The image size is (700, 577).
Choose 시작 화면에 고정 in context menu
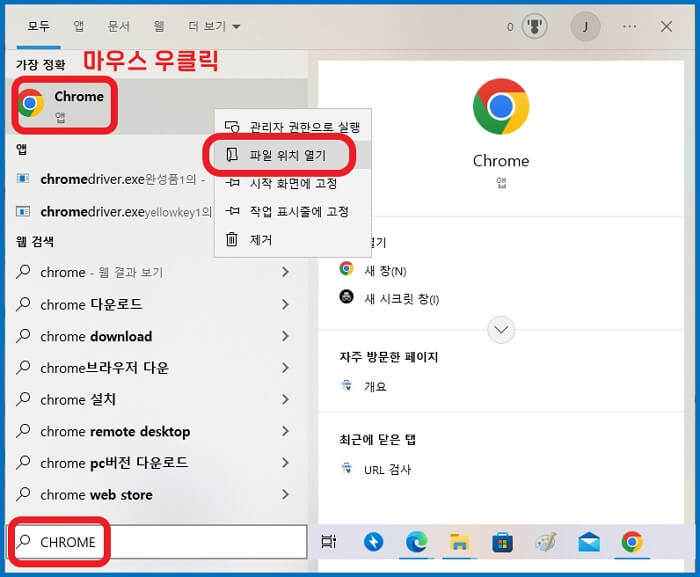[x=293, y=183]
